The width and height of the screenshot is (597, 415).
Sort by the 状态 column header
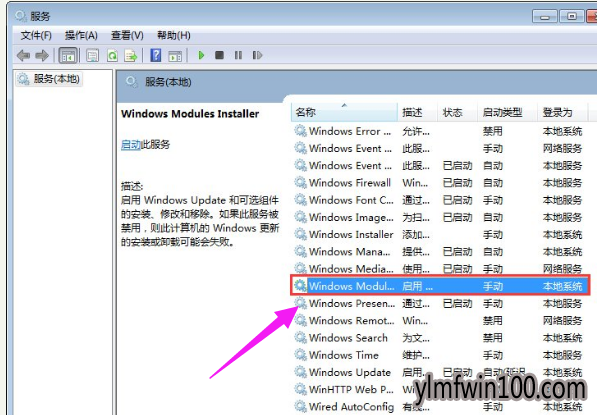coord(458,112)
